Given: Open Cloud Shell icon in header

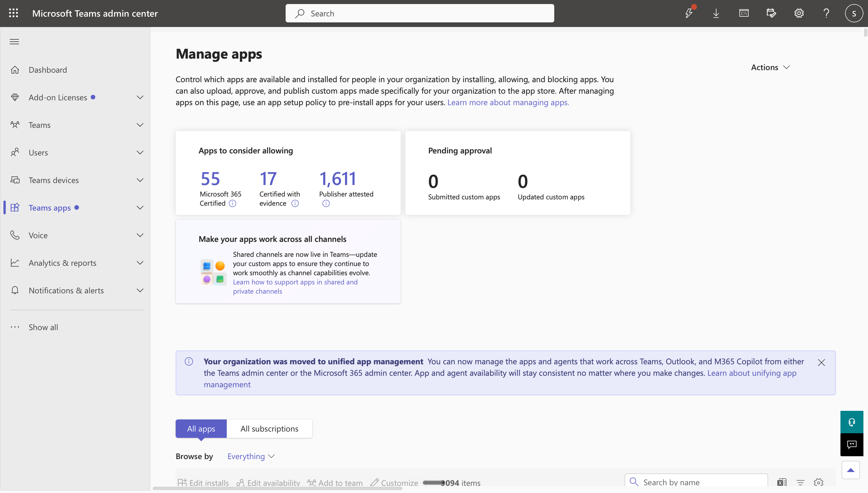Looking at the screenshot, I should coord(743,13).
